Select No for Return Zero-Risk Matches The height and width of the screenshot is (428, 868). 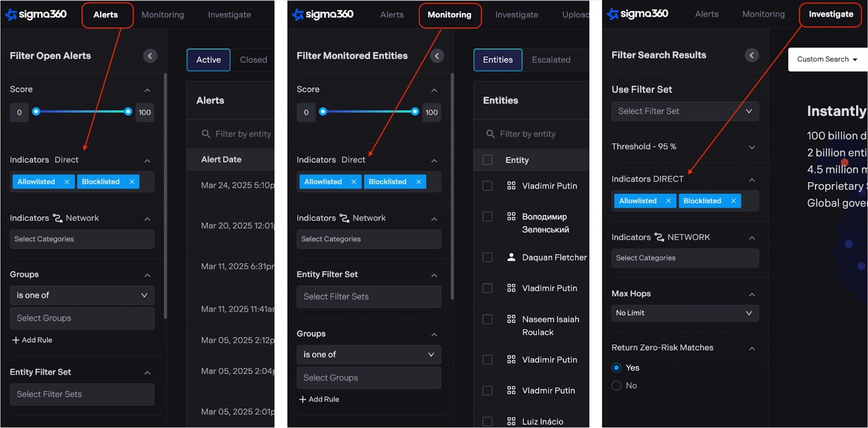(616, 386)
